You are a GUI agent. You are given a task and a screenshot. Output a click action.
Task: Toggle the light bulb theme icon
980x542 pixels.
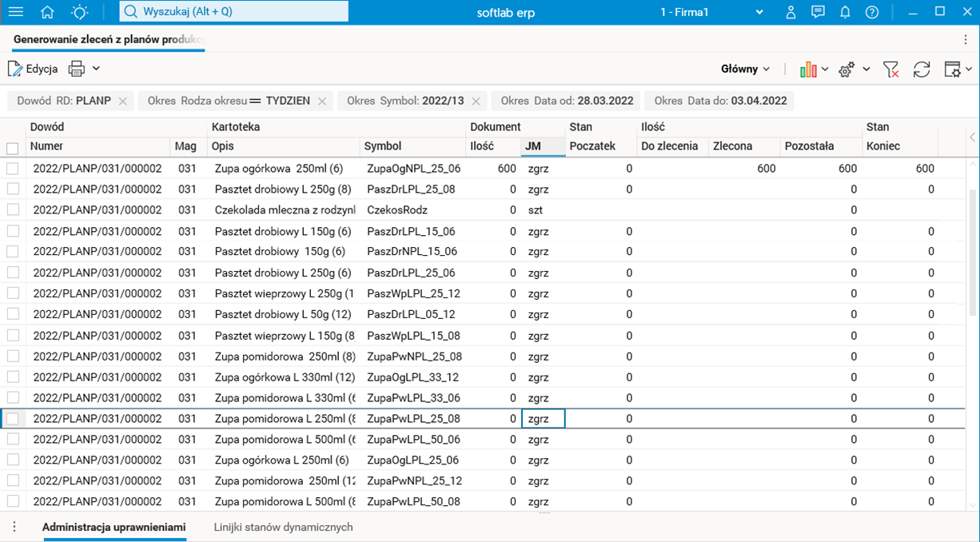[80, 12]
